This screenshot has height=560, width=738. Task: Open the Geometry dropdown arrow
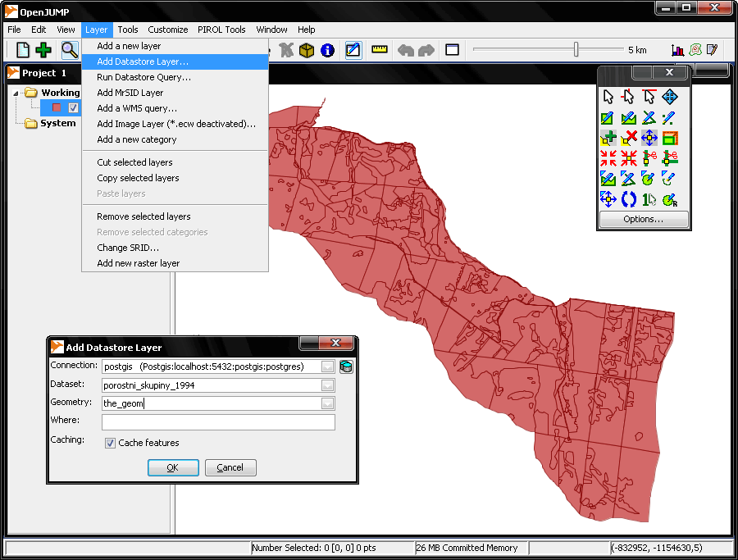[x=328, y=403]
